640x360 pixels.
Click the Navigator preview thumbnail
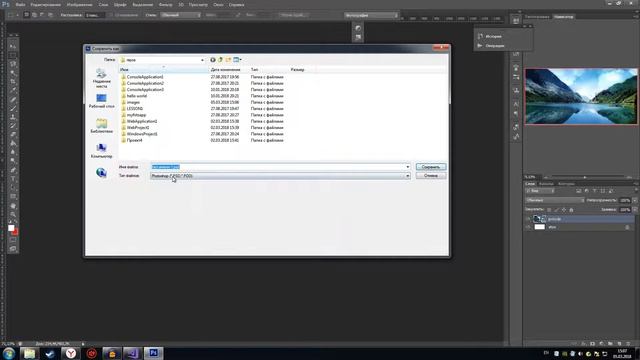click(581, 96)
